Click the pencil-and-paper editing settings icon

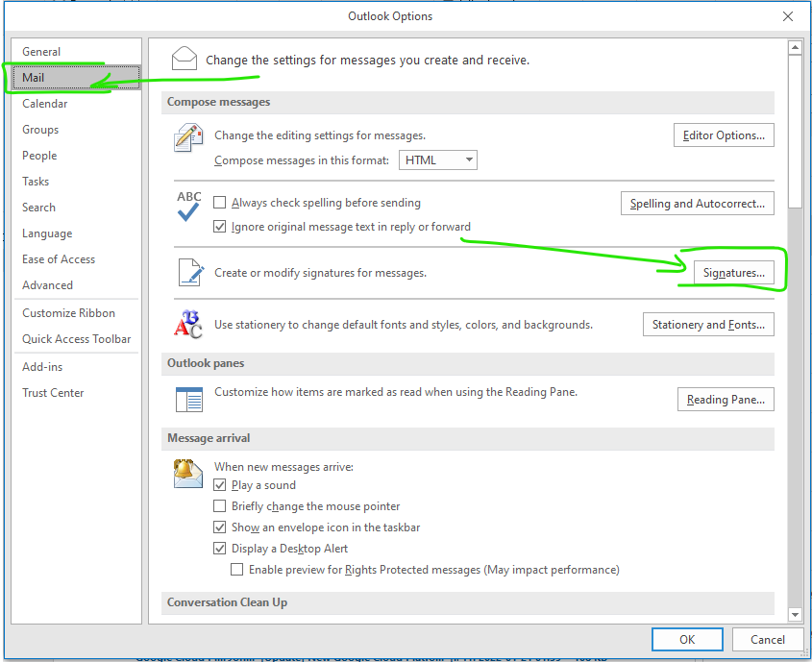(187, 137)
